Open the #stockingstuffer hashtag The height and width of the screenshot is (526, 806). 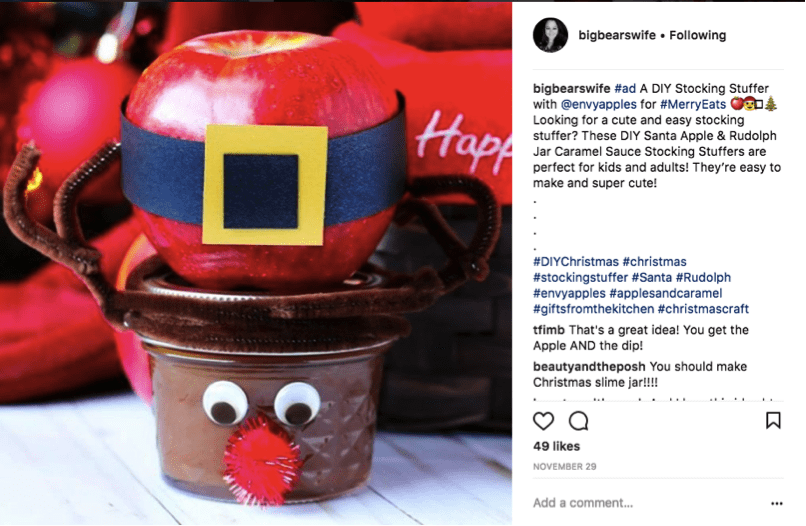[580, 278]
